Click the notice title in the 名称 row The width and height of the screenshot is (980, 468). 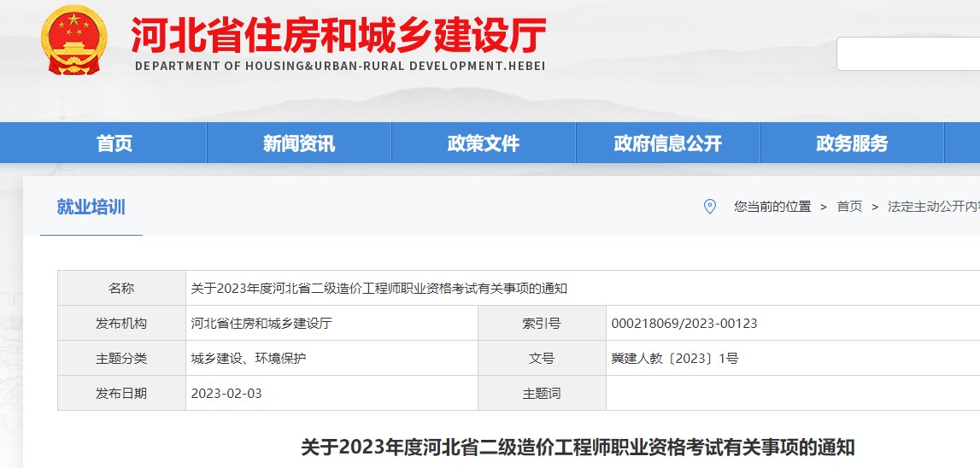pos(379,289)
